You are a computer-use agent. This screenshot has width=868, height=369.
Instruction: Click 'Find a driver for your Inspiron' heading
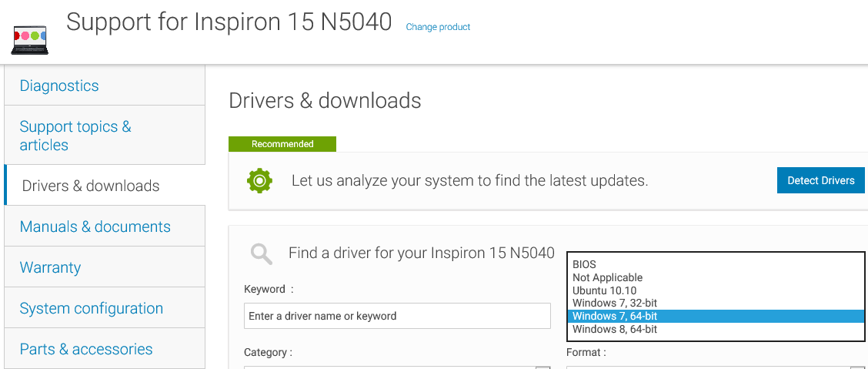point(421,253)
